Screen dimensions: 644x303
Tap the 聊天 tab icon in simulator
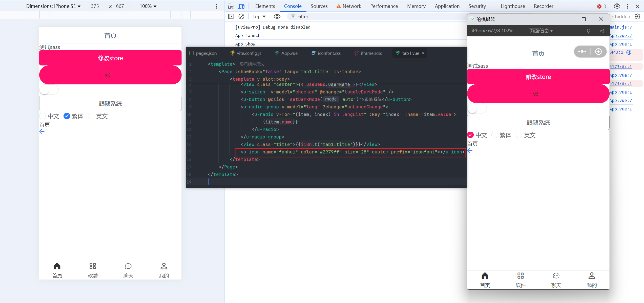coord(556,276)
